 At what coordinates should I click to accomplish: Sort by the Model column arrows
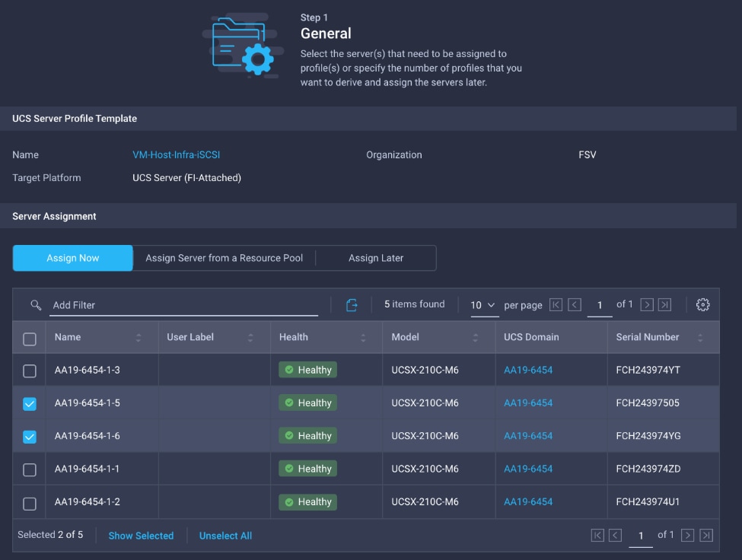(475, 338)
